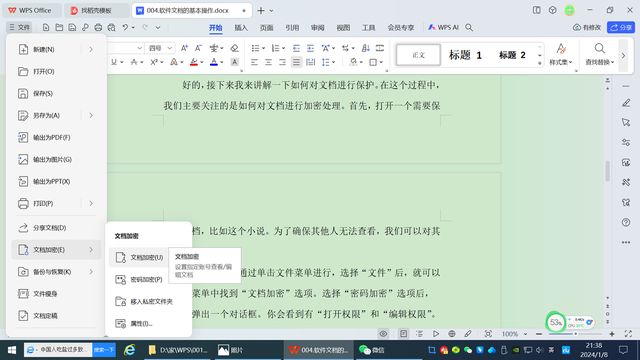Click the save icon in quick access toolbar

[72, 27]
